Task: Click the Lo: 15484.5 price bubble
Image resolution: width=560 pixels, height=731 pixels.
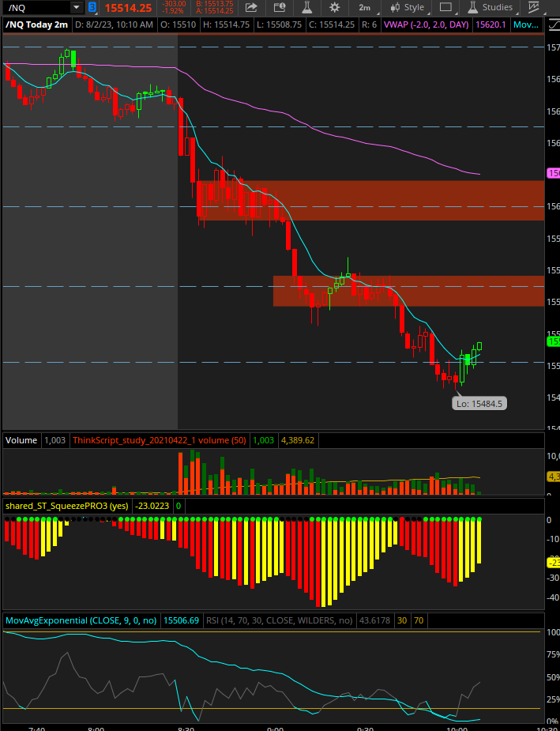Action: pyautogui.click(x=479, y=404)
